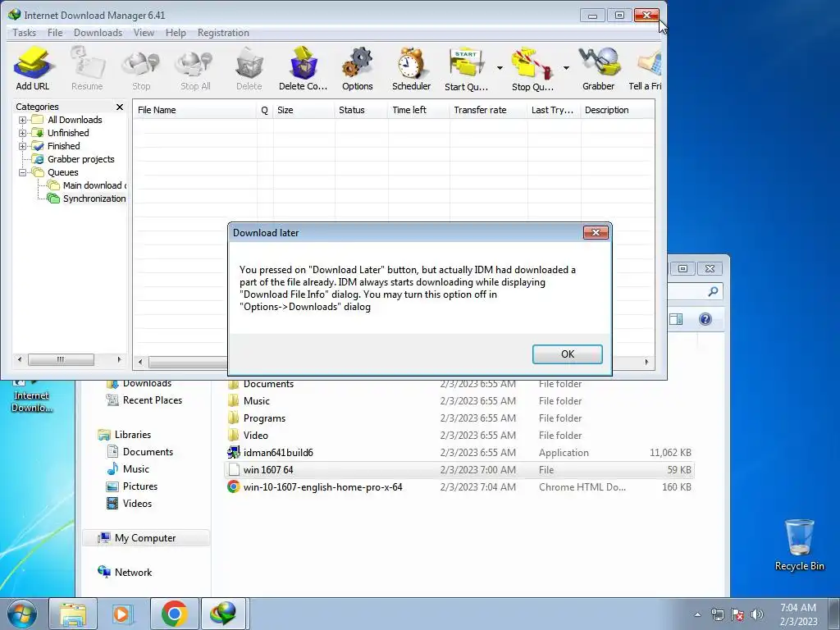
Task: Toggle Explorer preview pane icon
Action: [x=676, y=319]
